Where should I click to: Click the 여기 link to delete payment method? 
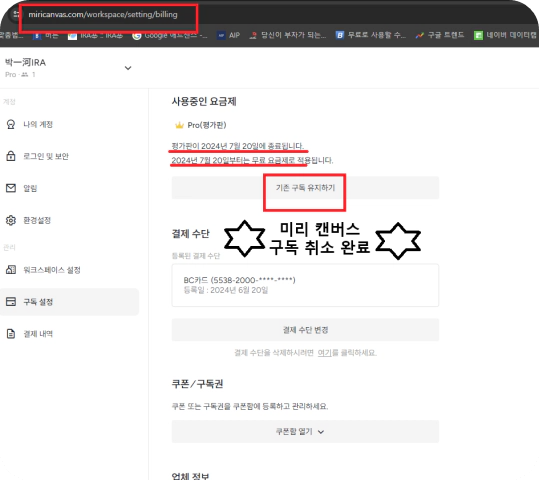[324, 353]
